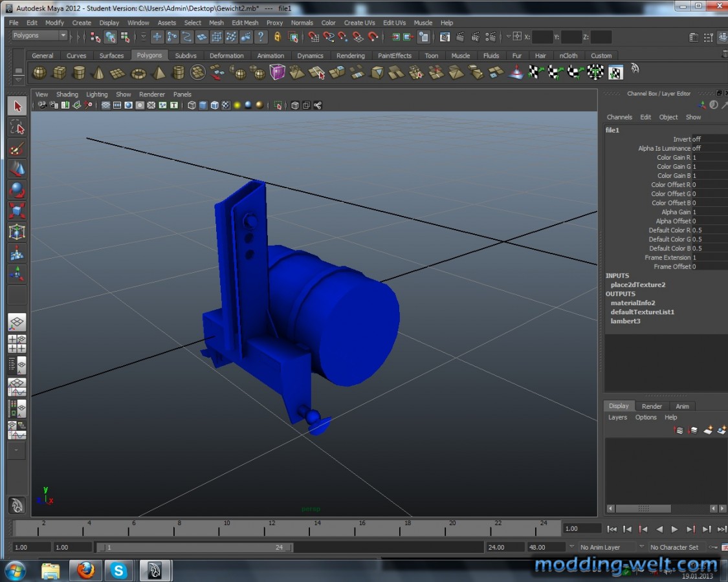Open Render Settings from the status line
The width and height of the screenshot is (728, 582).
click(x=491, y=37)
